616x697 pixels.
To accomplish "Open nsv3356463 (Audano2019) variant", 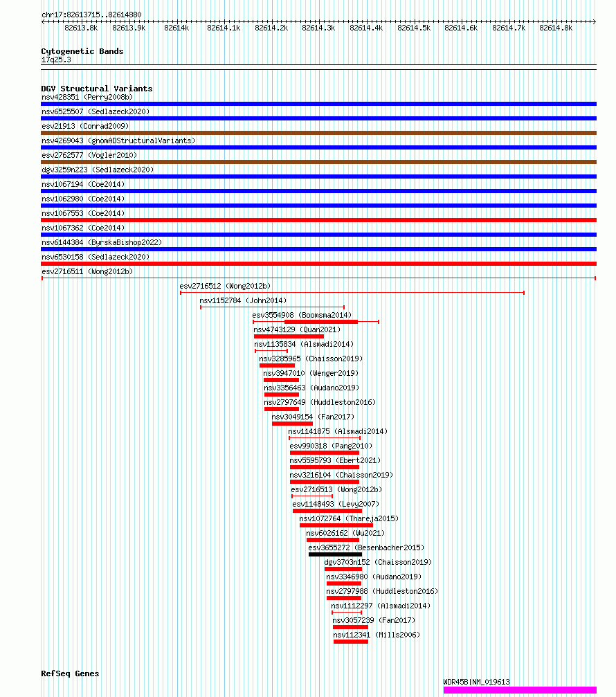I will tap(311, 388).
